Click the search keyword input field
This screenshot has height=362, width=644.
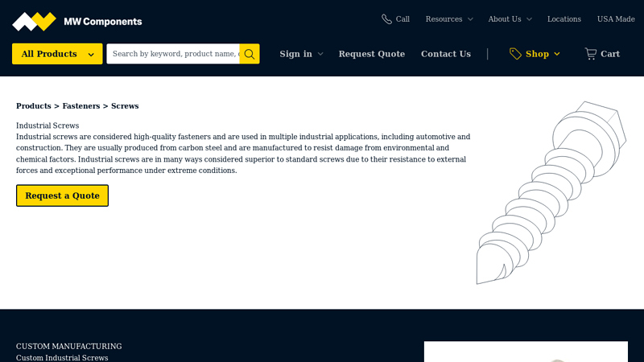[173, 54]
